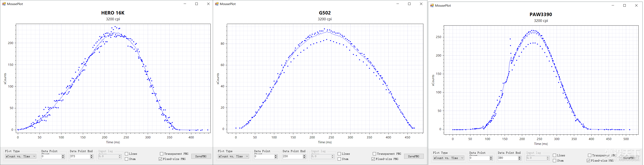This screenshot has width=644, height=165.
Task: Click 3200 cpi subtitle under PAW3390
Action: (541, 21)
